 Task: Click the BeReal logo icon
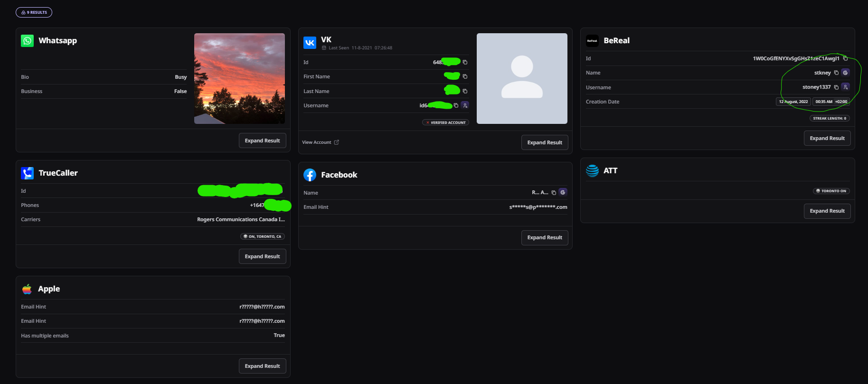tap(592, 41)
